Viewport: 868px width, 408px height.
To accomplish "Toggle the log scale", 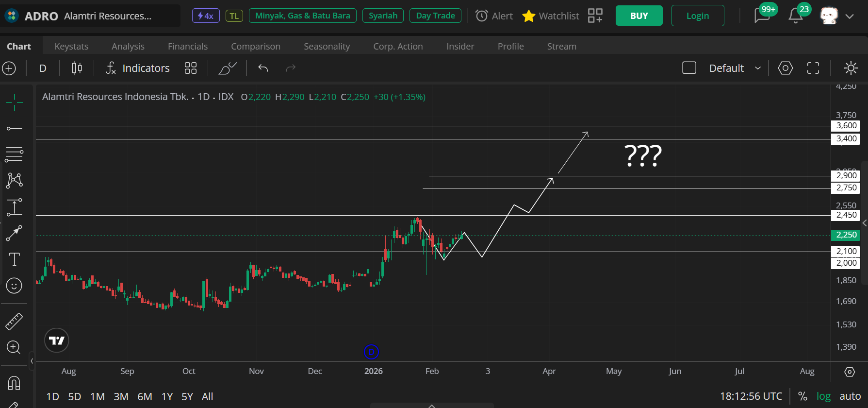I will (x=823, y=396).
